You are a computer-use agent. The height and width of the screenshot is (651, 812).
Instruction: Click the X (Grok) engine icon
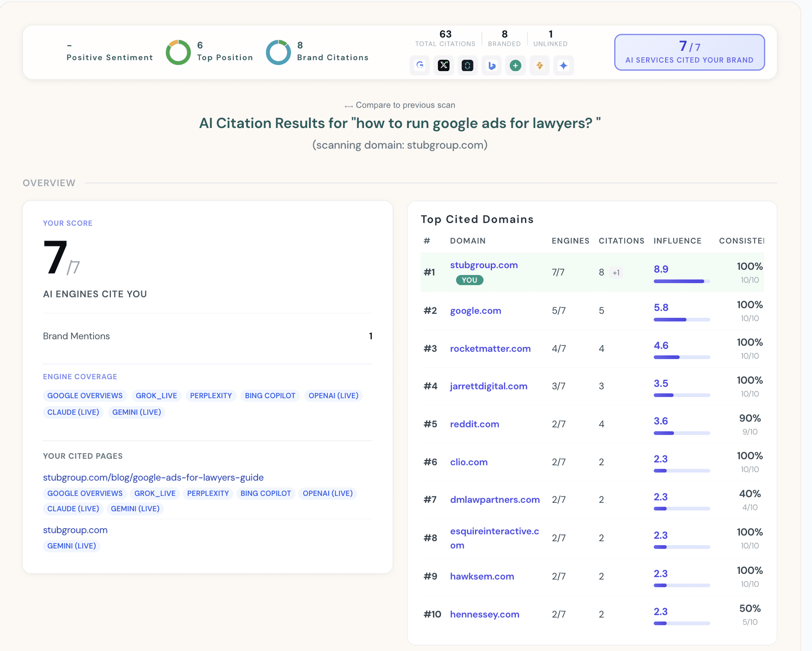click(444, 65)
